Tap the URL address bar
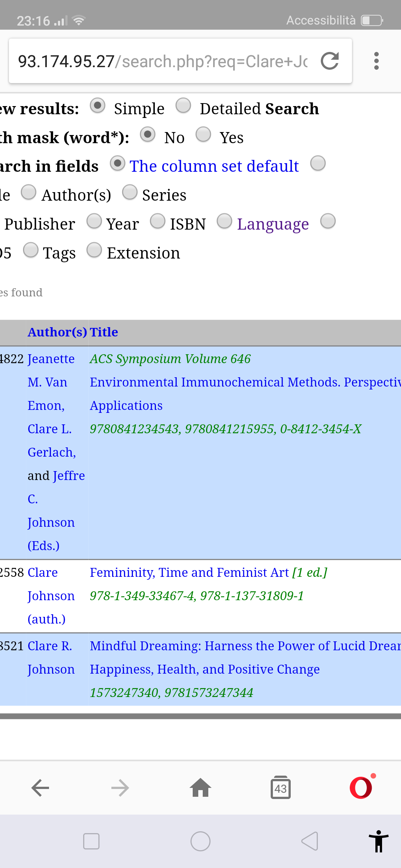 coord(163,61)
